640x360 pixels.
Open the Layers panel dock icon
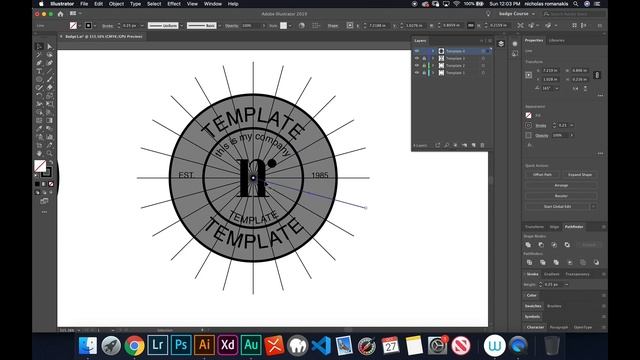(501, 44)
